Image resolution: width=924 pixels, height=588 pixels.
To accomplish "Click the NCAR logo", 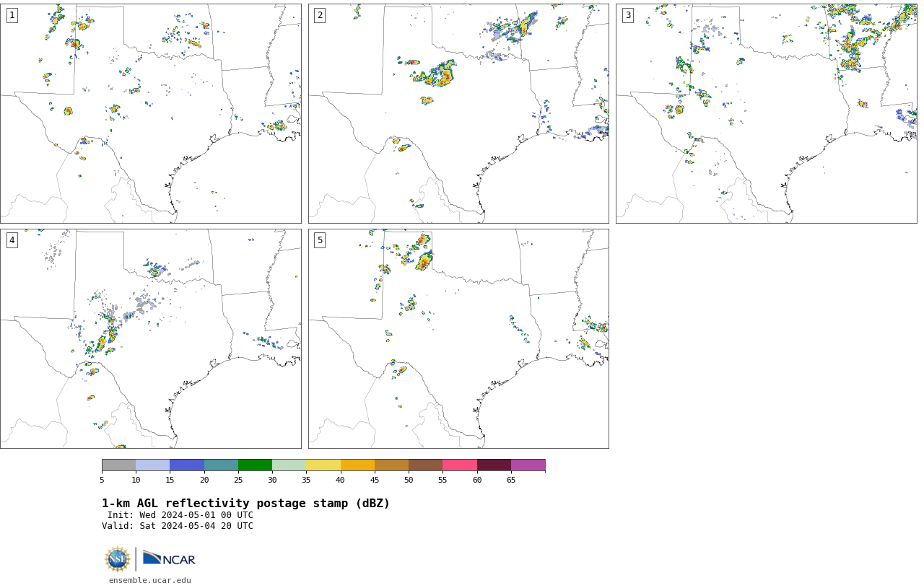I will point(169,558).
